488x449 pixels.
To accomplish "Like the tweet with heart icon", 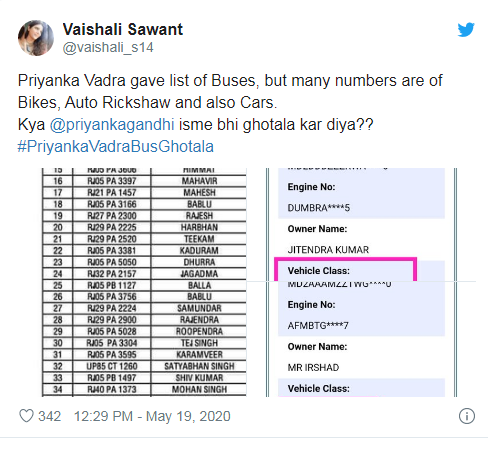I will point(26,416).
